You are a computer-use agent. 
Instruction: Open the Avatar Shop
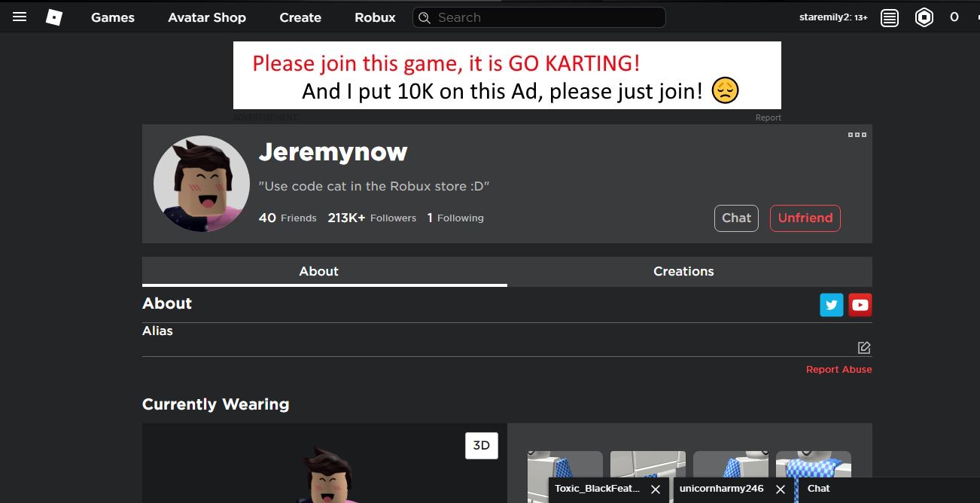207,17
